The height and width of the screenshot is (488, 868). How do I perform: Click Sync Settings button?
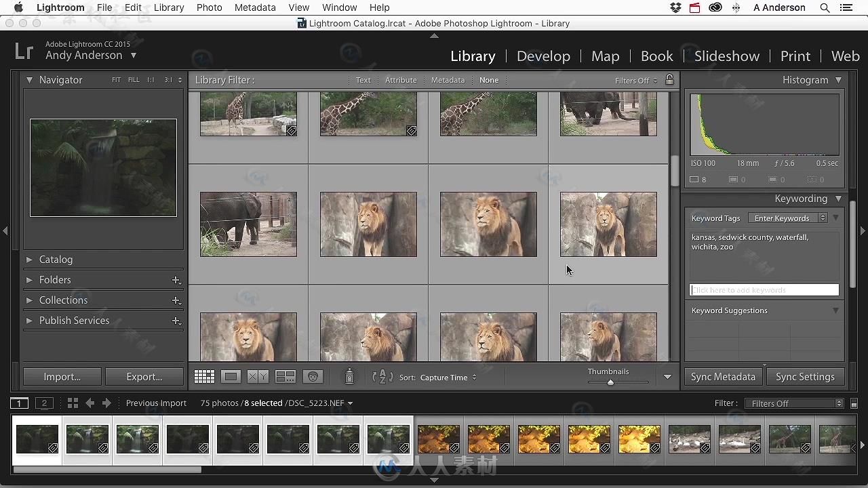[x=805, y=377]
